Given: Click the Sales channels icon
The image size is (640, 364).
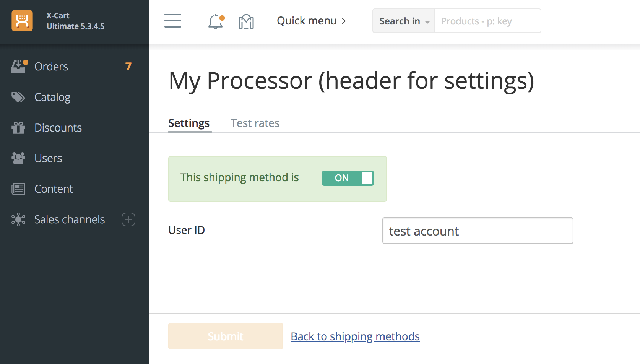Looking at the screenshot, I should (18, 219).
